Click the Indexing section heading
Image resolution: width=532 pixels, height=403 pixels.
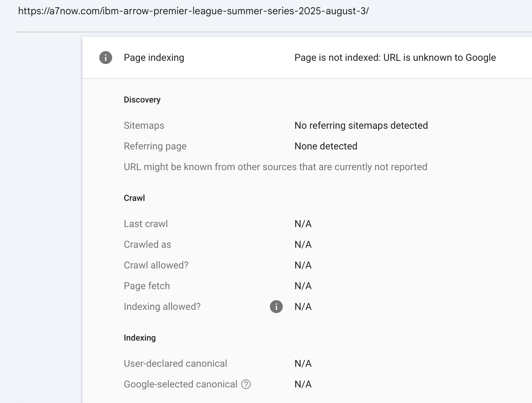[140, 338]
